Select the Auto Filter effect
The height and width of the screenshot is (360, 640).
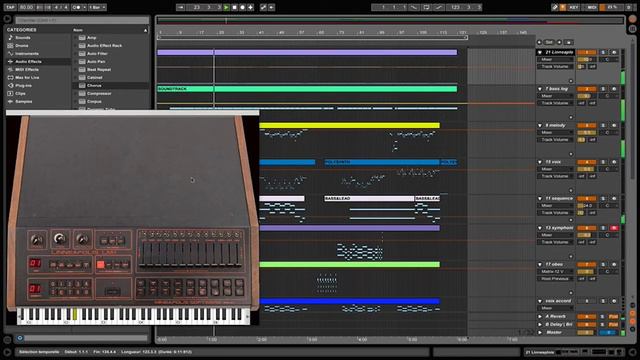(97, 53)
